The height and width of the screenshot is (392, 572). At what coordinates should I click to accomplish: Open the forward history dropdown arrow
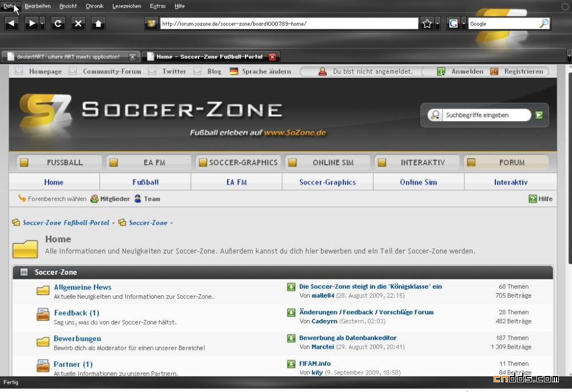42,23
